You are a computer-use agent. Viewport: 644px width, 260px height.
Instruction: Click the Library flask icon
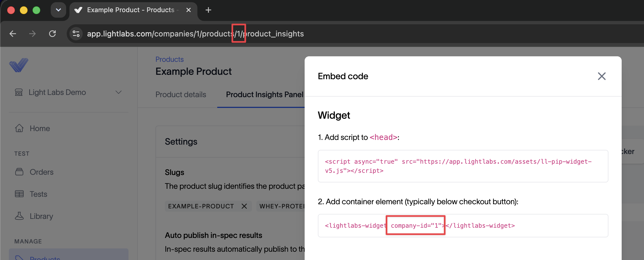19,216
